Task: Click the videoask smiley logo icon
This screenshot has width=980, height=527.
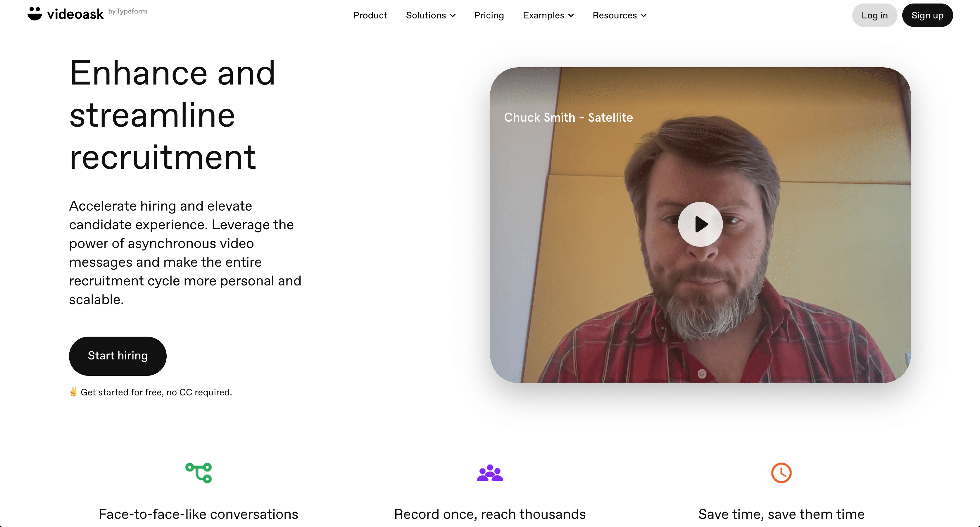Action: click(34, 14)
